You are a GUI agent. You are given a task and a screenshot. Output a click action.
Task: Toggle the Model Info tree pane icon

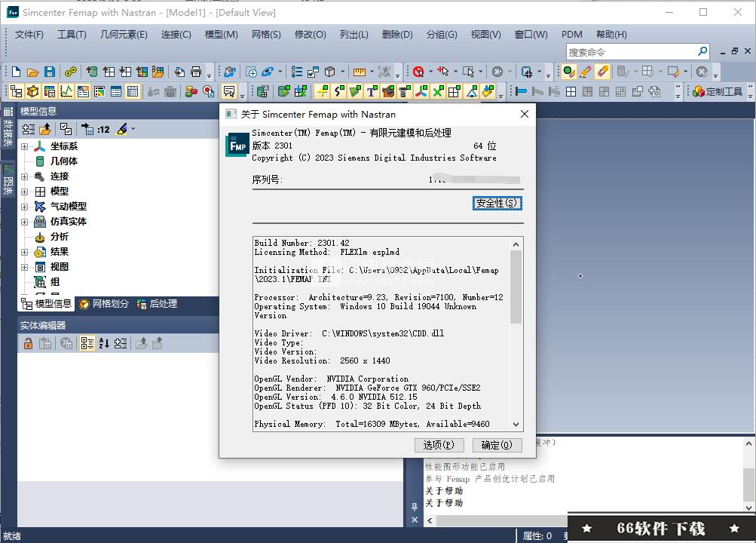(16, 91)
